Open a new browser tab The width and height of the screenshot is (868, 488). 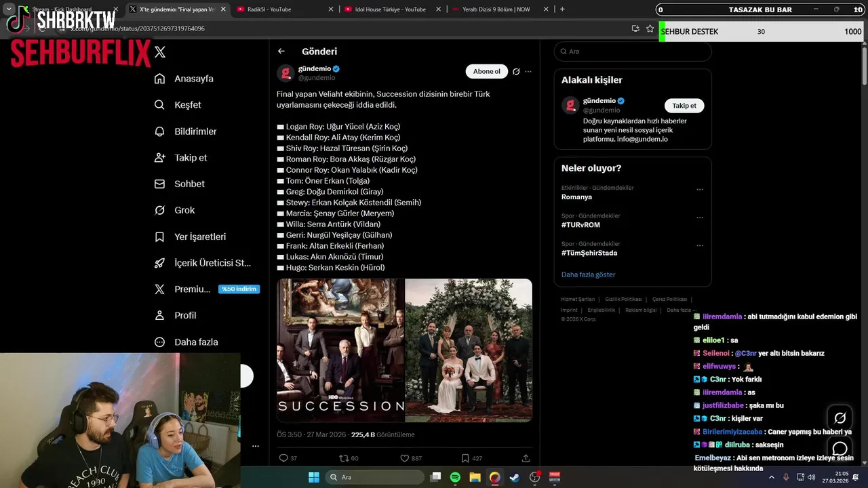(562, 9)
